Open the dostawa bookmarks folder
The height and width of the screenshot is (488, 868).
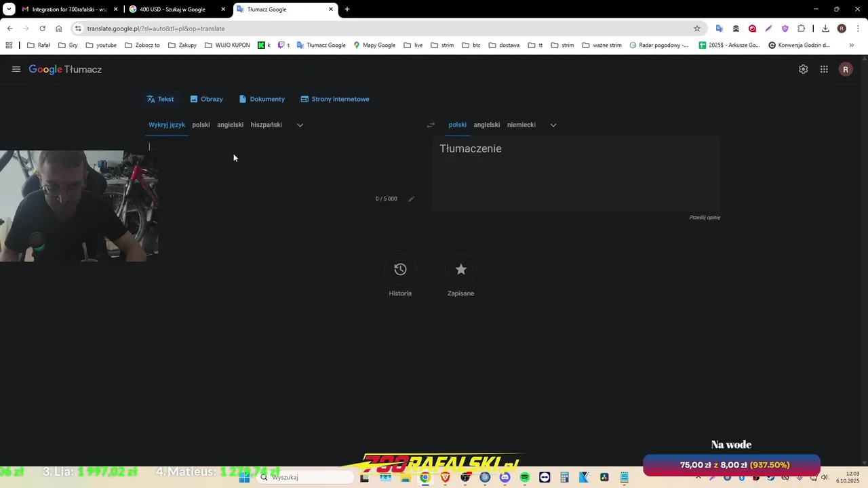pyautogui.click(x=504, y=45)
